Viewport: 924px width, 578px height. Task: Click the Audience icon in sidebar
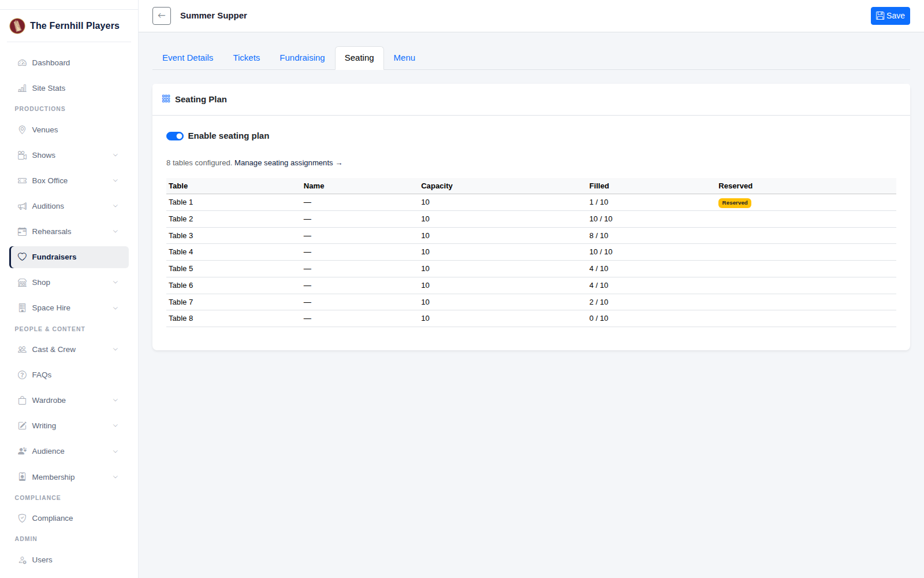pyautogui.click(x=22, y=451)
